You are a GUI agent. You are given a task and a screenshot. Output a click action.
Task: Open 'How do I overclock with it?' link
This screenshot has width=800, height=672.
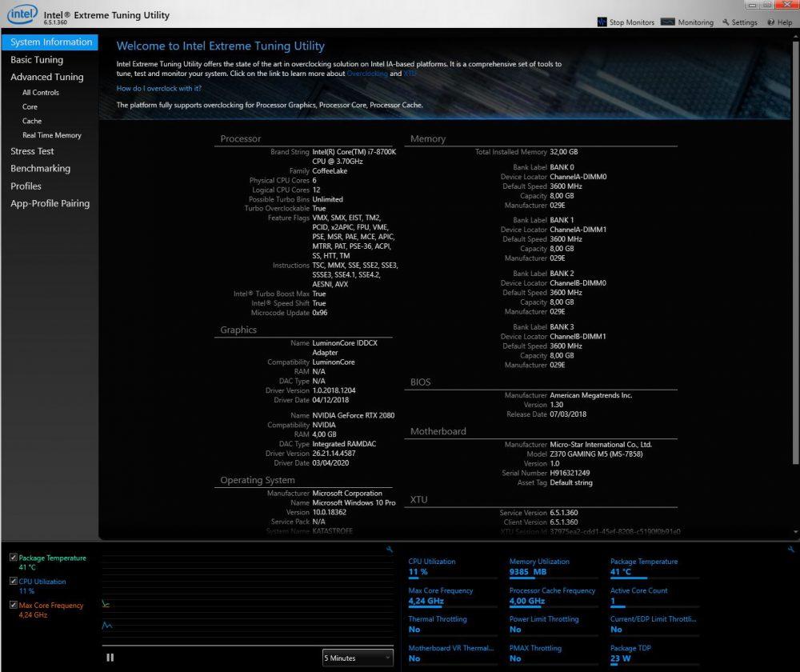[x=158, y=88]
